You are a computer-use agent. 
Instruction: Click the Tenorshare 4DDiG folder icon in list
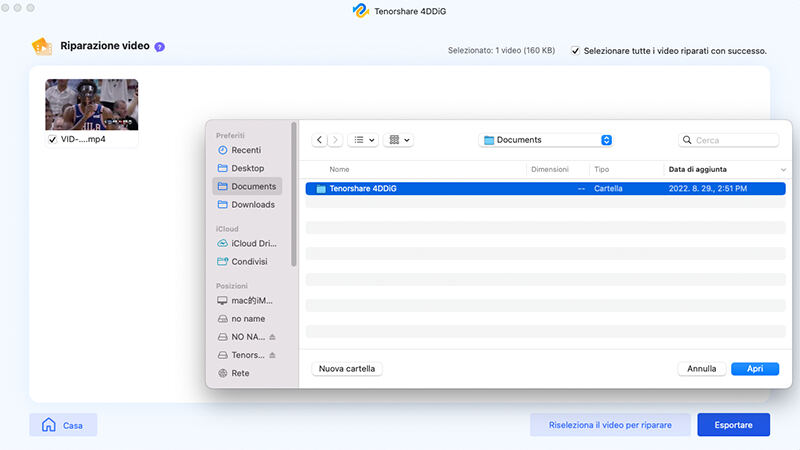point(321,189)
